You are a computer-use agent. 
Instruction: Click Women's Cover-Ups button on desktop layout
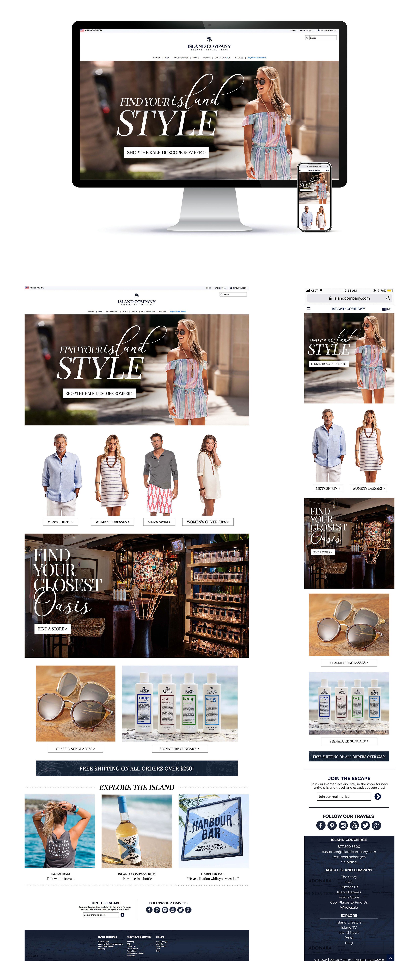pyautogui.click(x=208, y=522)
